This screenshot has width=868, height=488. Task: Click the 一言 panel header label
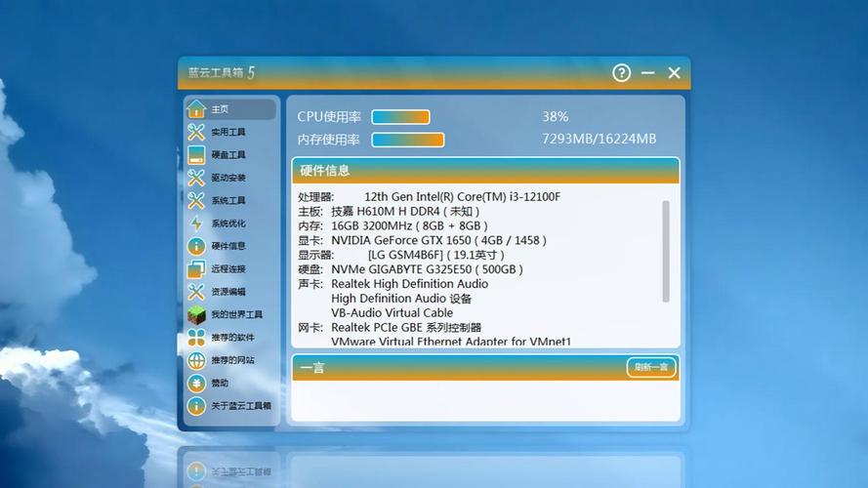(311, 367)
